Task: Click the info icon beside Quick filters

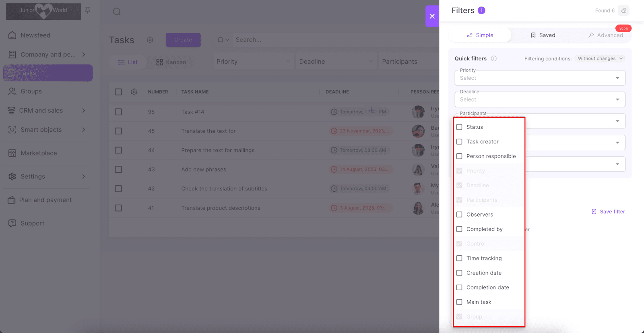Action: 493,59
